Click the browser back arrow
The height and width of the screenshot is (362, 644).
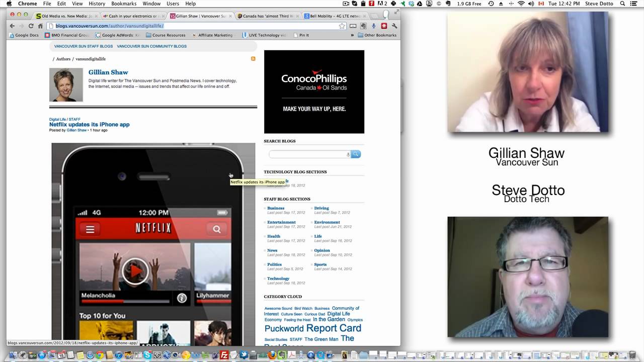[13, 26]
